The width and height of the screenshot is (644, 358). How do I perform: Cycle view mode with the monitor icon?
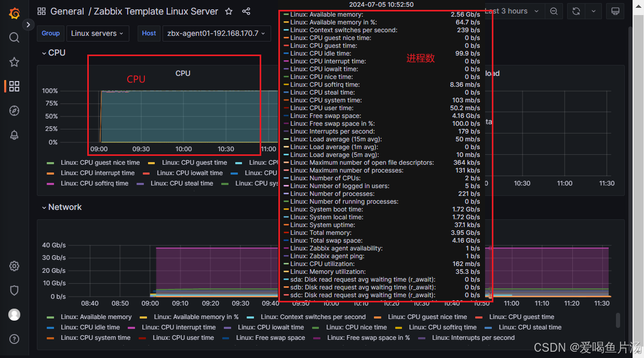pyautogui.click(x=615, y=11)
